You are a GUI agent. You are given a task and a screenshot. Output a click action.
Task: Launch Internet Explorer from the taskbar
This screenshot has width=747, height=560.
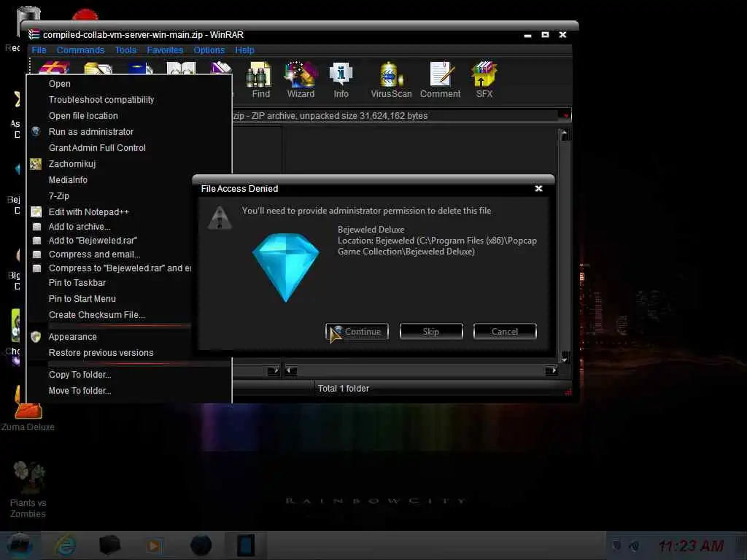[x=65, y=545]
